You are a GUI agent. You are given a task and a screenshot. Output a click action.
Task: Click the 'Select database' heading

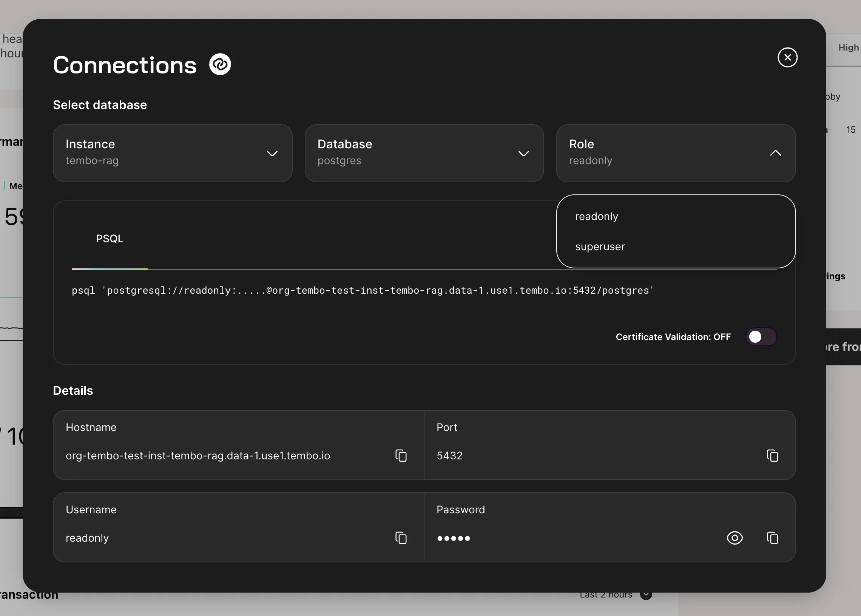coord(100,105)
